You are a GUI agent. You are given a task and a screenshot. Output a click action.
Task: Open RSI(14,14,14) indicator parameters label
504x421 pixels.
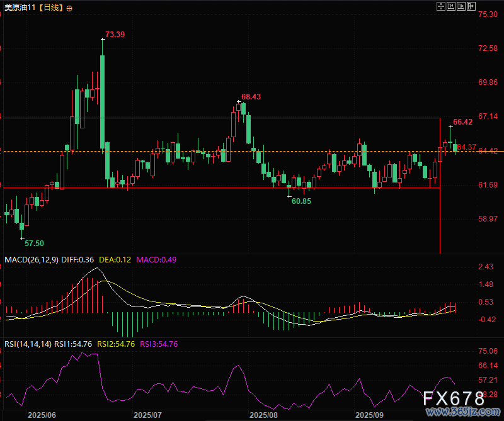tap(28, 344)
